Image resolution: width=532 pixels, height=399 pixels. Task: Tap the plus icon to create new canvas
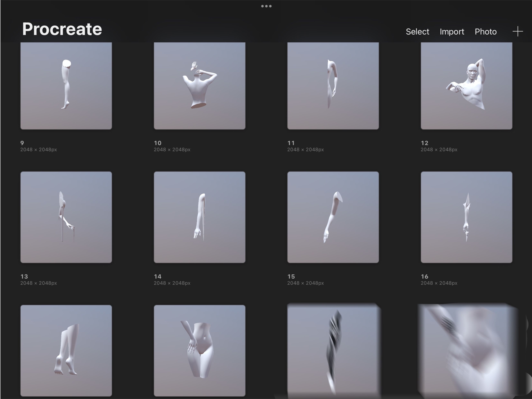pyautogui.click(x=518, y=32)
